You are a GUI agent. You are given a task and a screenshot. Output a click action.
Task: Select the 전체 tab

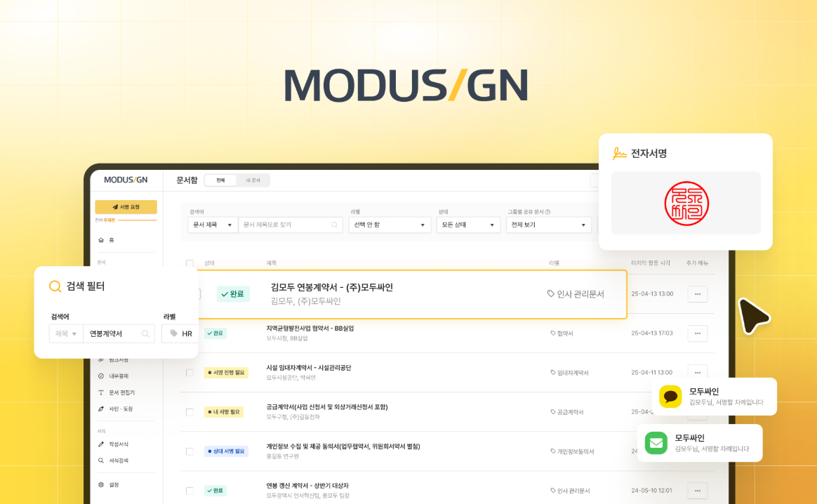click(x=220, y=180)
